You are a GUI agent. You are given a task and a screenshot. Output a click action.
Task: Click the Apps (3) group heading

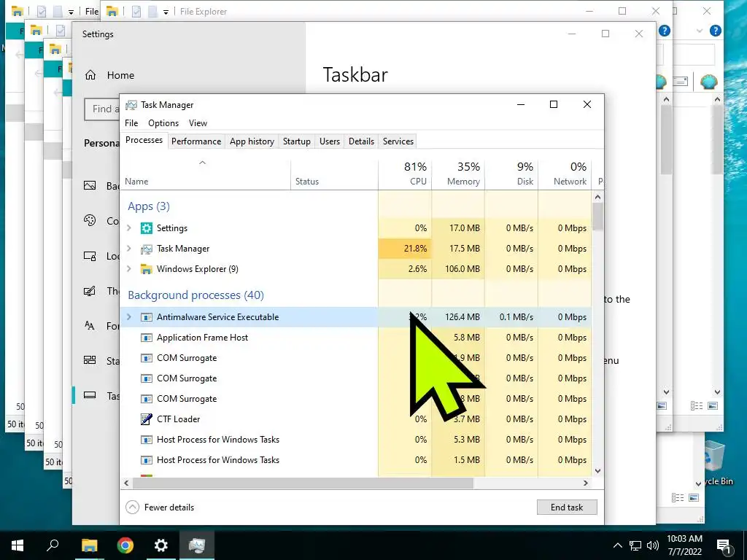tap(149, 206)
